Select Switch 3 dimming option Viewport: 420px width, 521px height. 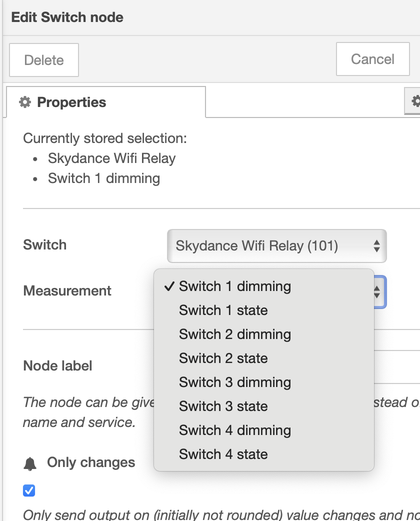[234, 382]
